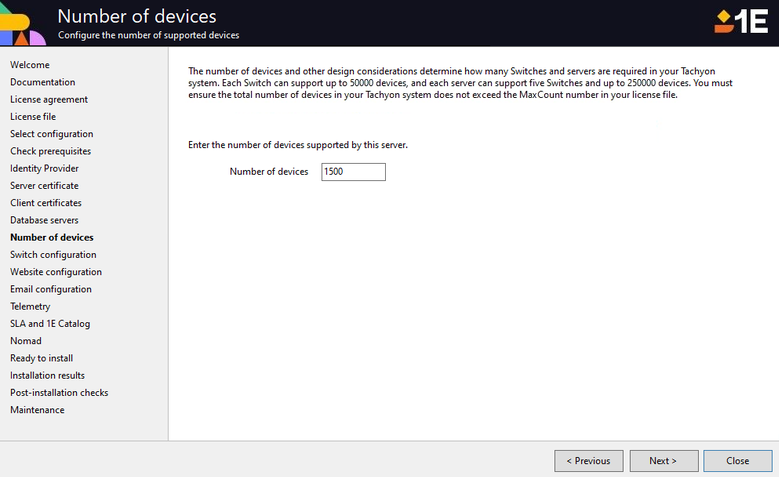Click the 1E logo icon
This screenshot has height=477, width=779.
741,21
